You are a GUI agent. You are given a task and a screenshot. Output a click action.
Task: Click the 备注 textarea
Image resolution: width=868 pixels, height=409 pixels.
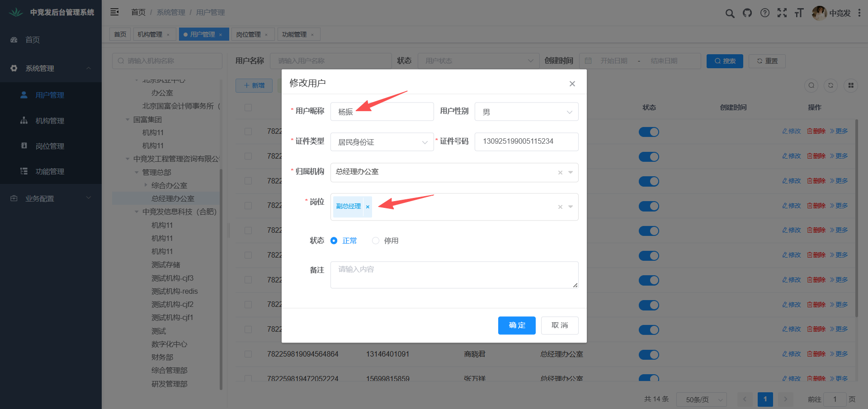454,275
